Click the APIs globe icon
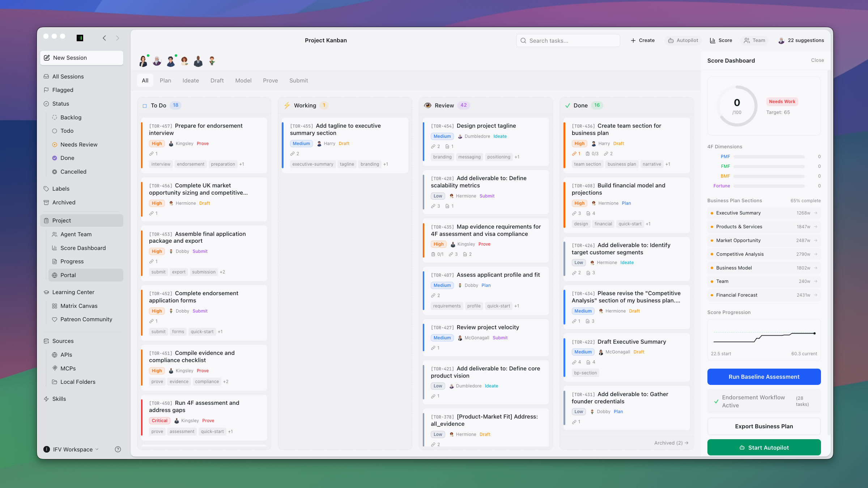Image resolution: width=868 pixels, height=488 pixels. (x=55, y=355)
